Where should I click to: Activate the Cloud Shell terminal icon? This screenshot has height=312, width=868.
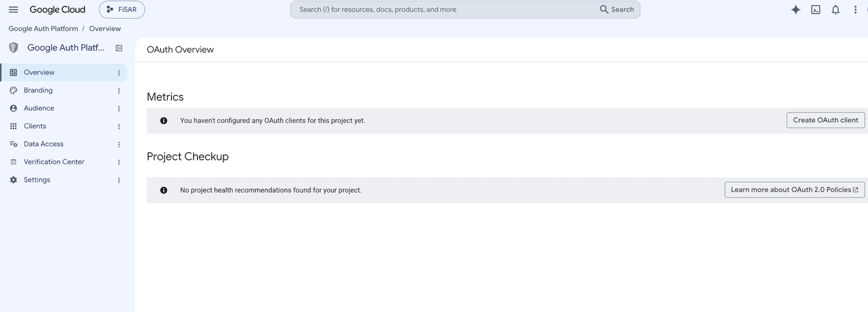coord(815,9)
